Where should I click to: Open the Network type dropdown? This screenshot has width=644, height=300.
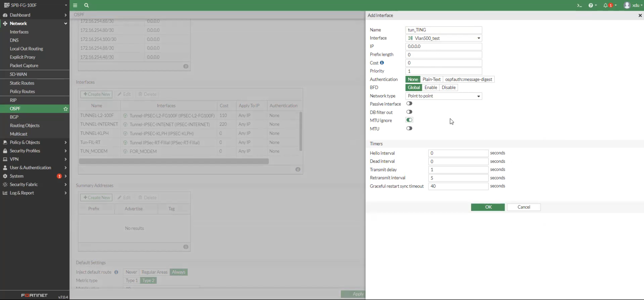[x=443, y=96]
